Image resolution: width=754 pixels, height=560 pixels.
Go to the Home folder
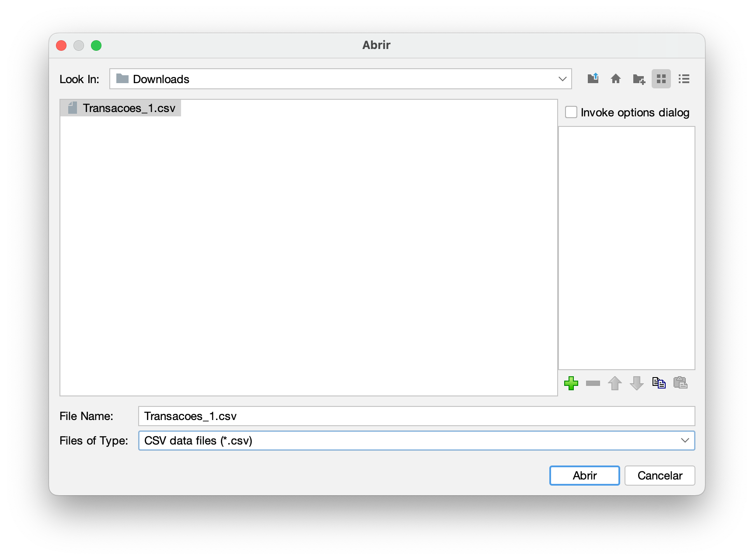tap(616, 79)
